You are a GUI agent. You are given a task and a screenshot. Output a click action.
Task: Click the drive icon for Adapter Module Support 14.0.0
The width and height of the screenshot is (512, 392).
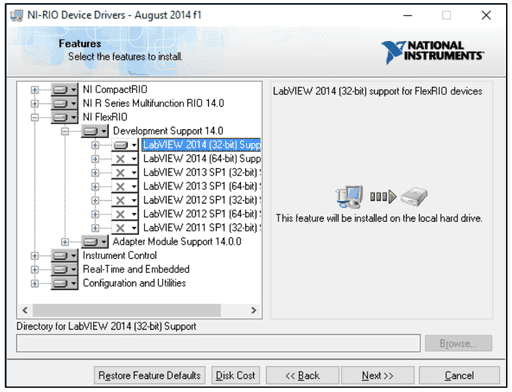coord(91,242)
